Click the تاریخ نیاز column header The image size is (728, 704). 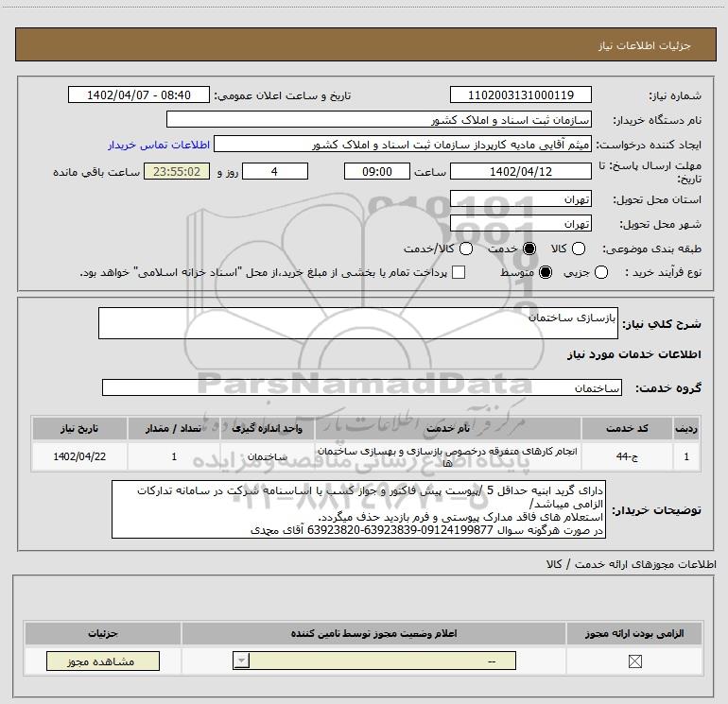click(x=79, y=428)
